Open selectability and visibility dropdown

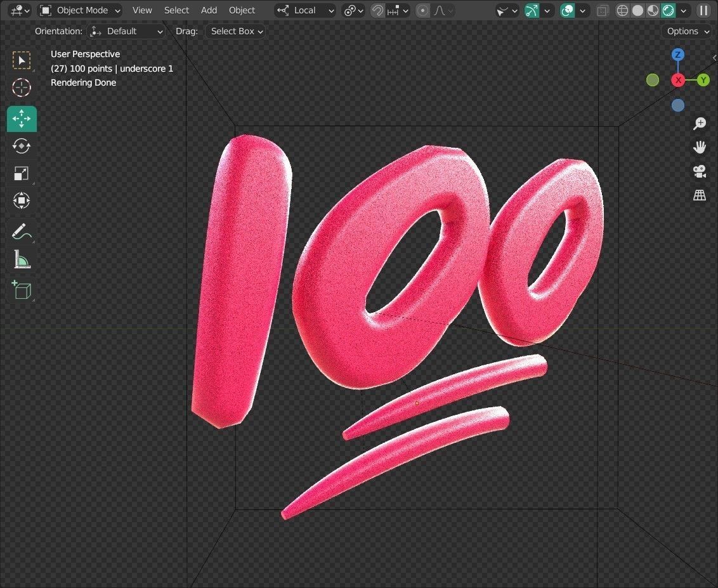507,11
